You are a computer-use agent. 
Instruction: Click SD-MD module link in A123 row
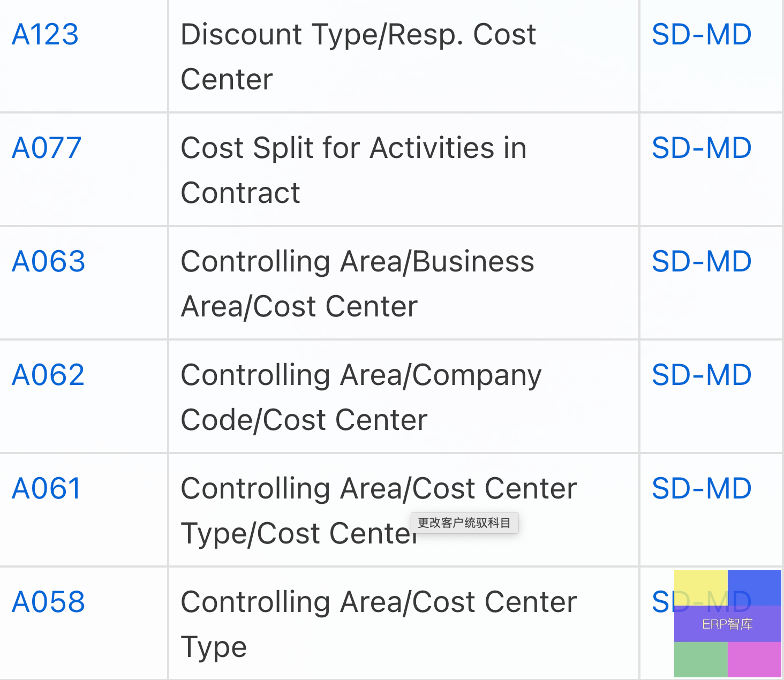(x=702, y=35)
